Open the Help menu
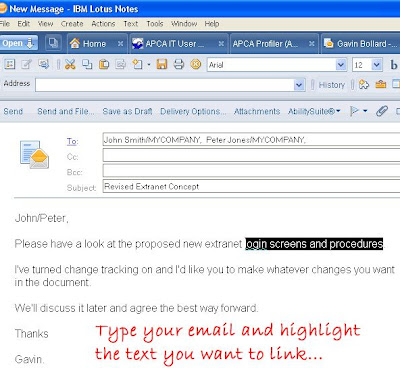Viewport: 400px width, 368px height. [212, 24]
